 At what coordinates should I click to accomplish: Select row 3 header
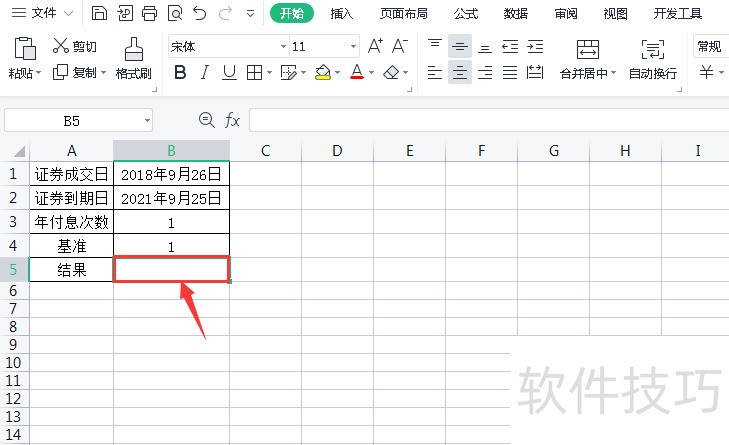click(13, 221)
